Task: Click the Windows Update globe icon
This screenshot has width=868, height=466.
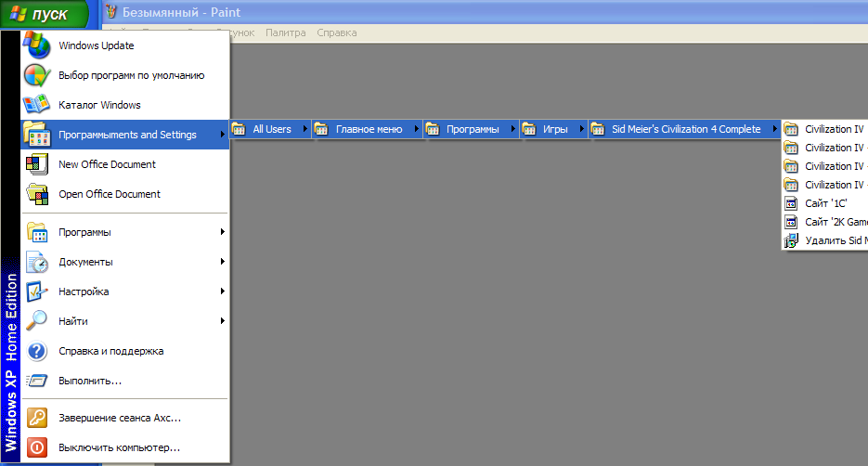Action: point(36,45)
